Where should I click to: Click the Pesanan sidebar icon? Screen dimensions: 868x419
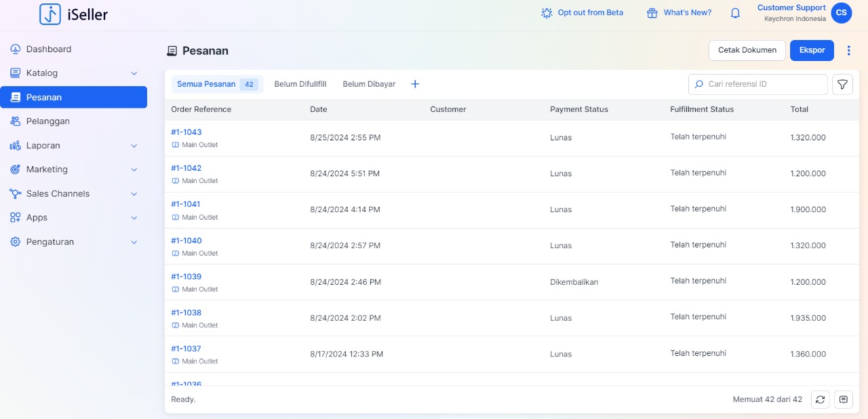coord(15,97)
